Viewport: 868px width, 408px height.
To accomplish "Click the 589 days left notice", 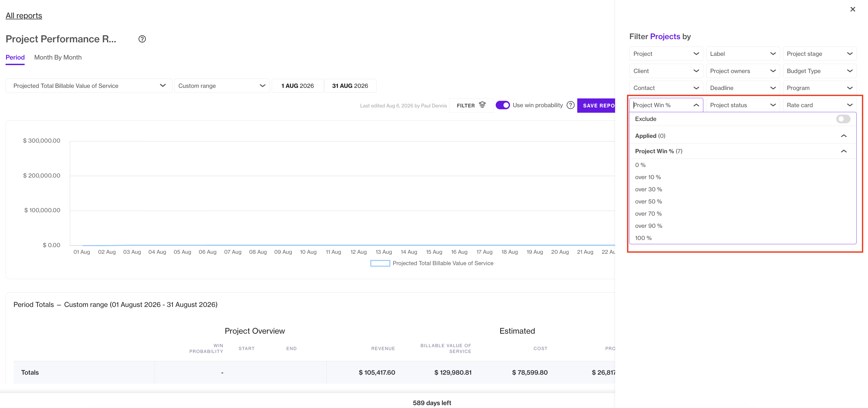I will 432,403.
